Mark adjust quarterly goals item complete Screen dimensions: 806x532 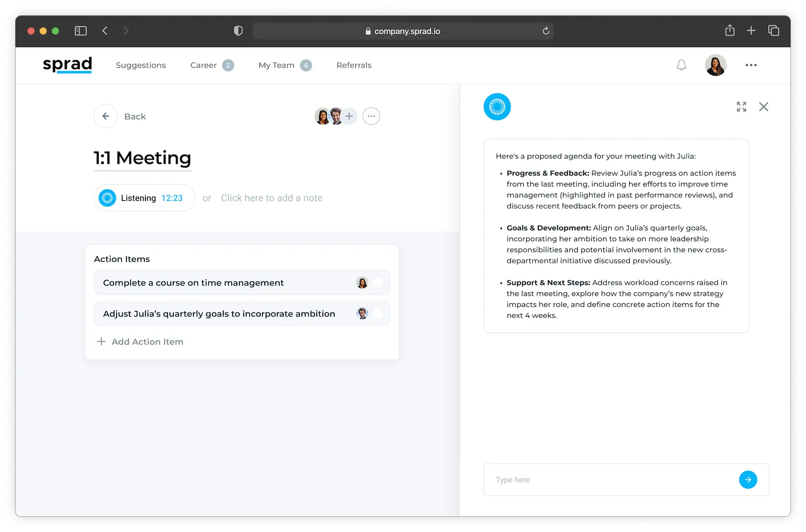378,313
